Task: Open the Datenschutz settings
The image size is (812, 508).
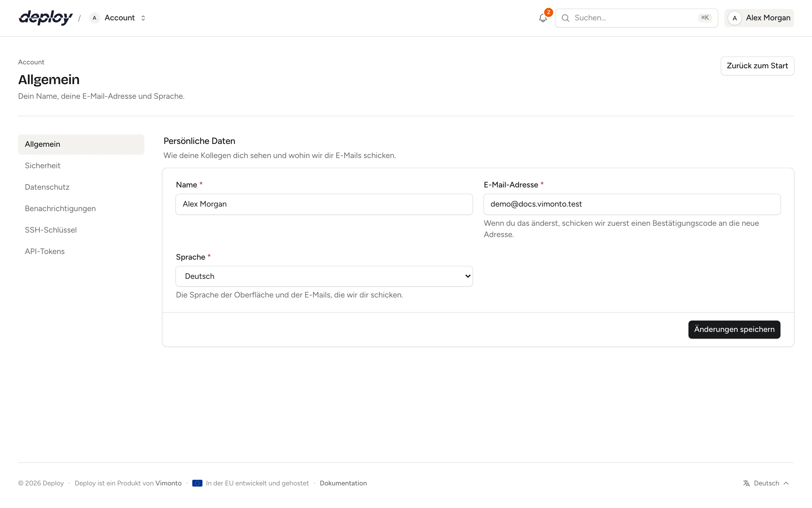Action: point(81,187)
